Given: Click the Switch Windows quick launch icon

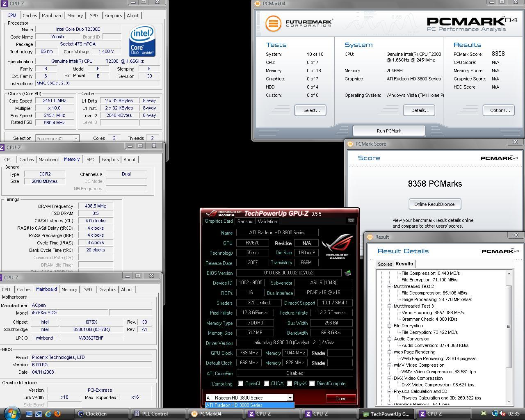Looking at the screenshot, I should point(39,414).
